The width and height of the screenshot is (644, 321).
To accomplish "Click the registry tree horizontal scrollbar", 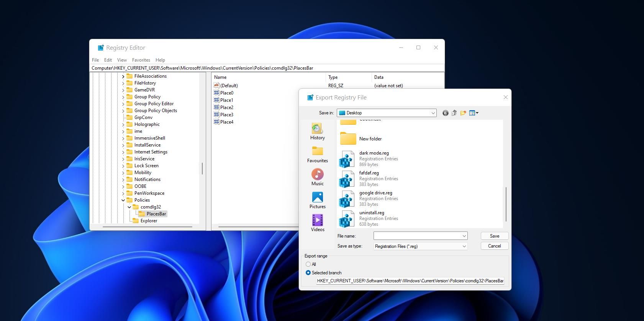I will [x=147, y=227].
